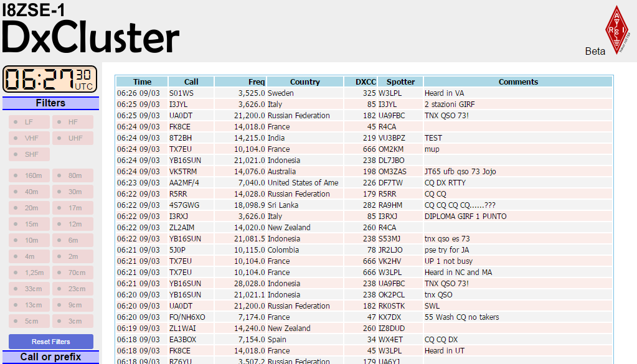
Task: Toggle the 12m band filter
Action: coord(73,224)
